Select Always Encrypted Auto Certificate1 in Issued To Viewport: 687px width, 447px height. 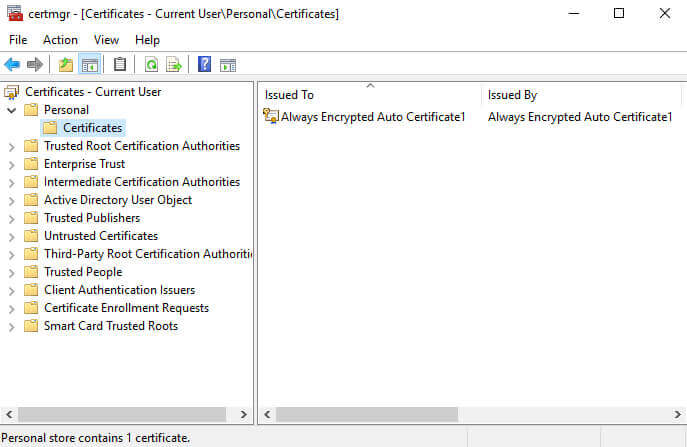tap(373, 117)
